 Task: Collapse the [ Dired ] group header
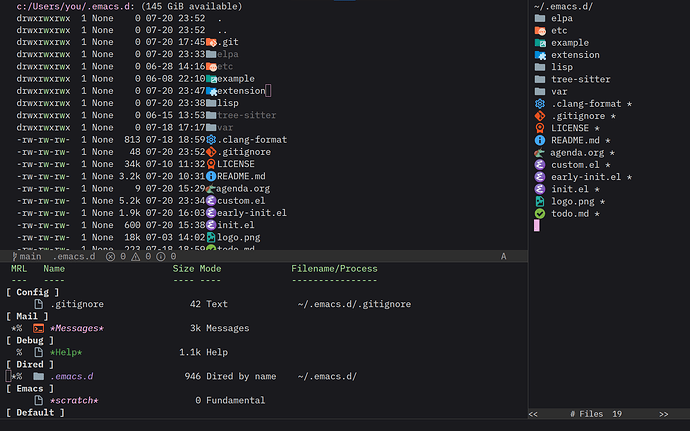[x=30, y=365]
